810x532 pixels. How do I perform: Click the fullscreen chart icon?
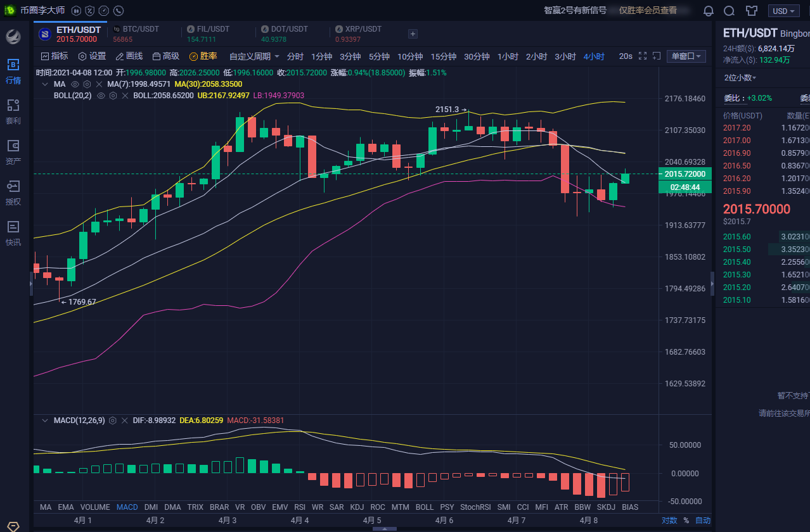[643, 56]
